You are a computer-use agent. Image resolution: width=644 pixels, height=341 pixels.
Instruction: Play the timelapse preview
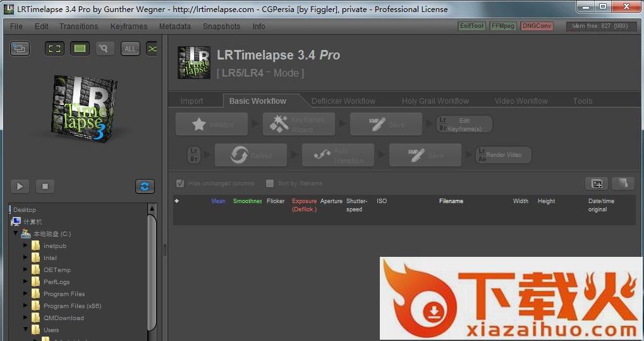point(20,187)
